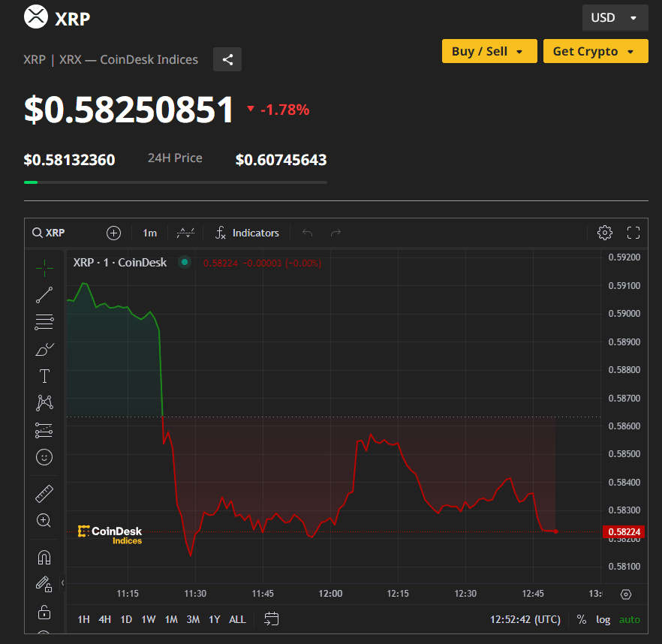Select the zoom in tool
Viewport: 662px width, 644px height.
[44, 520]
